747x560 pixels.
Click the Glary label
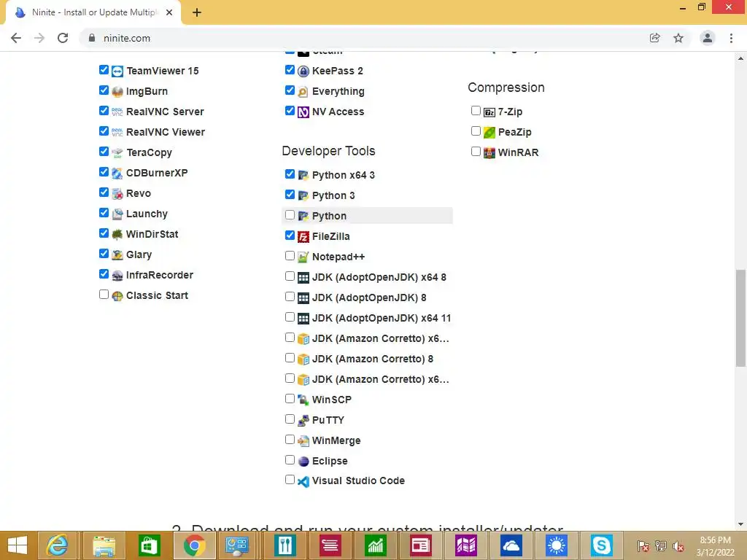(139, 254)
